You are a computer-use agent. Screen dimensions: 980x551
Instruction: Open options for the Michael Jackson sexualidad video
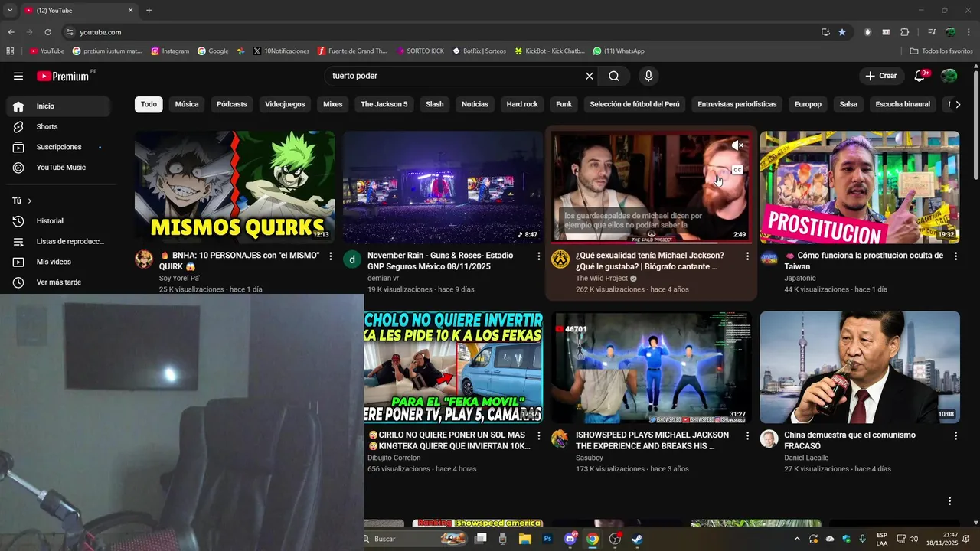[x=747, y=256]
